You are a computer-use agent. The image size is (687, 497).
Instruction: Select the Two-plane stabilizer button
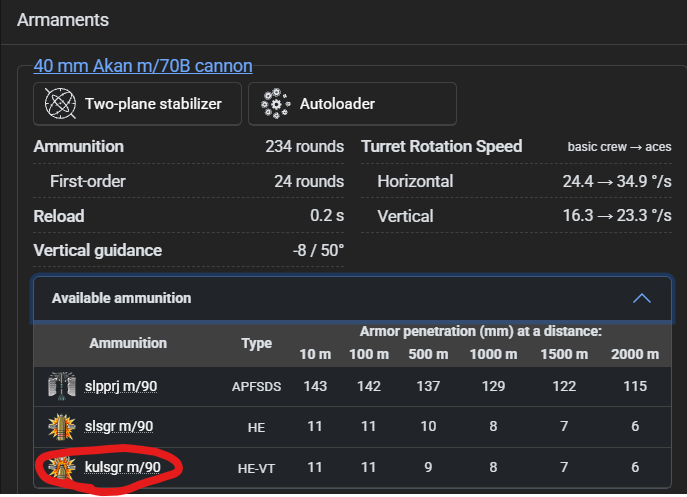(x=138, y=104)
